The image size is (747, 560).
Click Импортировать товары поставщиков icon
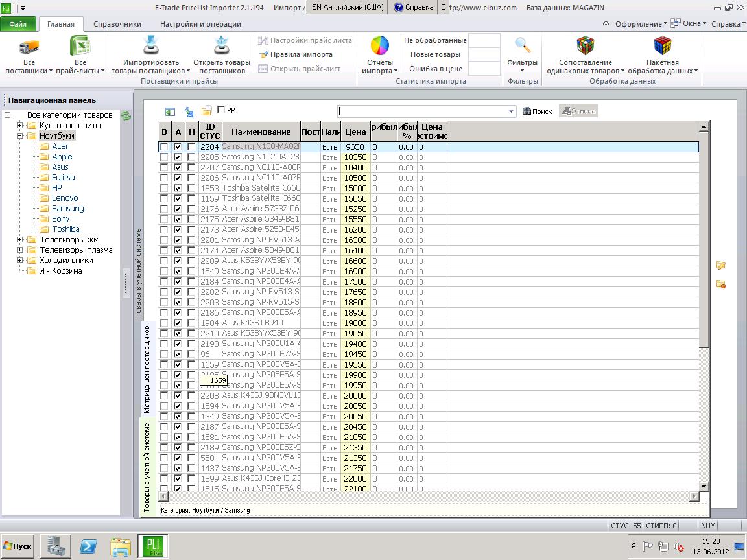(x=150, y=46)
